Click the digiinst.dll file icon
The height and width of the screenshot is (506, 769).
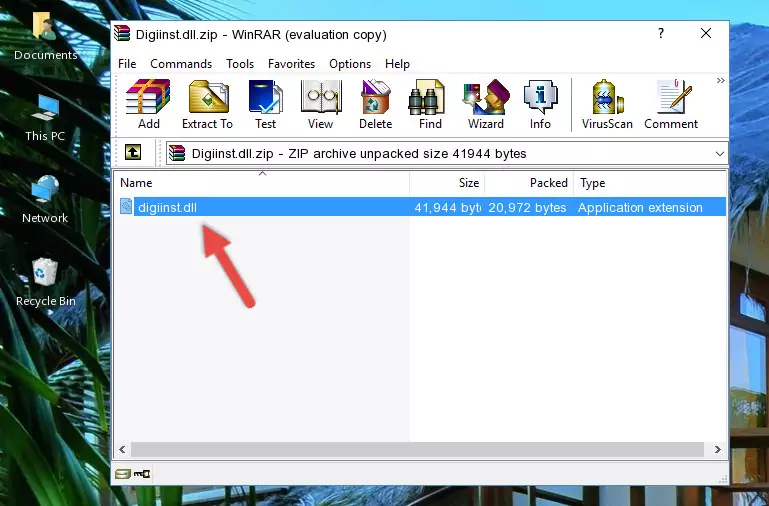click(126, 206)
